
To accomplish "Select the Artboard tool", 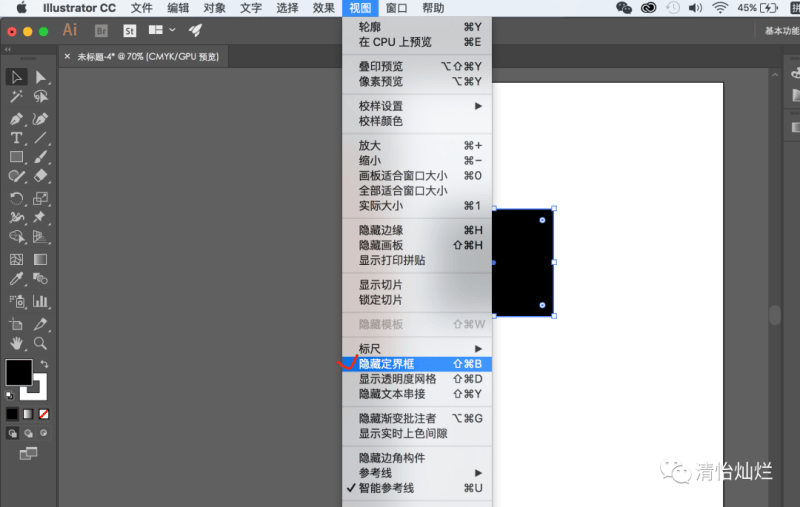I will click(x=16, y=324).
